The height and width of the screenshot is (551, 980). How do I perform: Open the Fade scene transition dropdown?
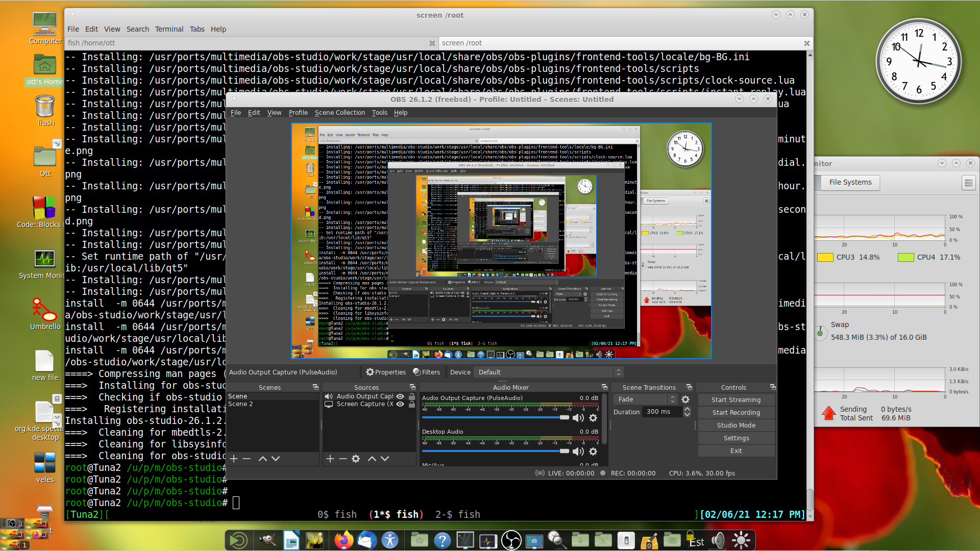[x=646, y=399]
